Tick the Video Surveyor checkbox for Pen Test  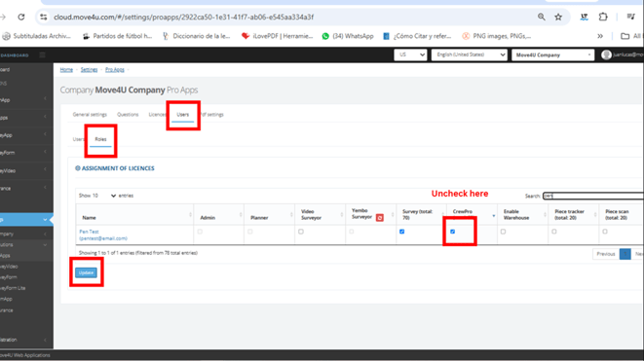[301, 232]
